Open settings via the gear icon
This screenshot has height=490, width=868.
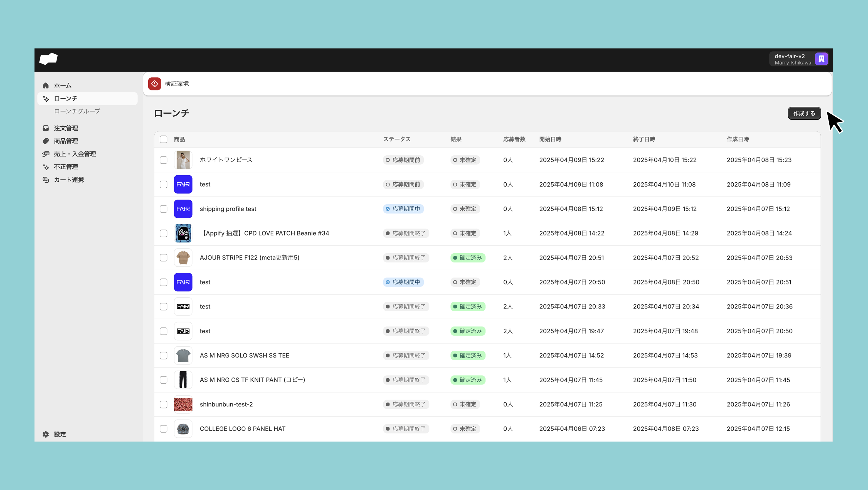[46, 434]
